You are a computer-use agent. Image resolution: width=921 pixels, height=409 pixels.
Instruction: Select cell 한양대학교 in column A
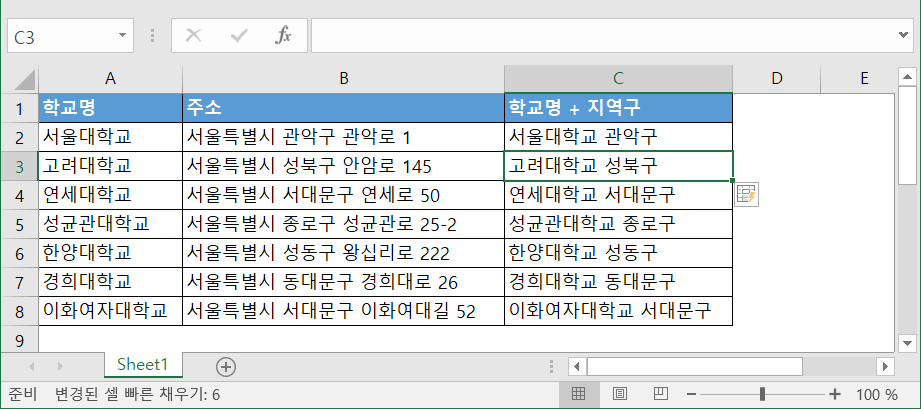(110, 253)
